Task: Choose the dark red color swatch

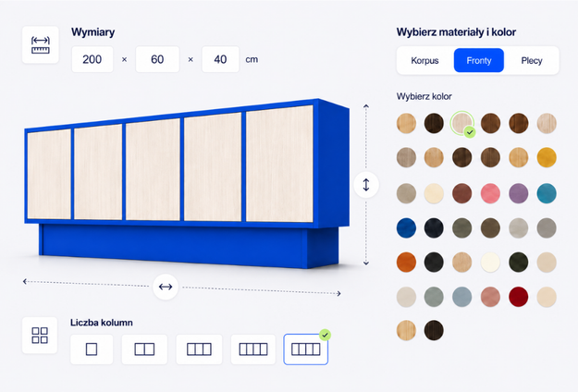Action: pos(518,297)
